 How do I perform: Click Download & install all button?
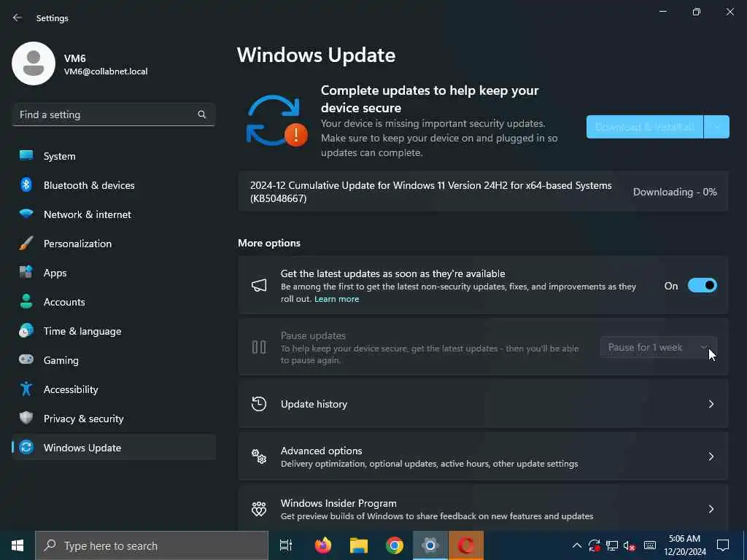coord(645,127)
